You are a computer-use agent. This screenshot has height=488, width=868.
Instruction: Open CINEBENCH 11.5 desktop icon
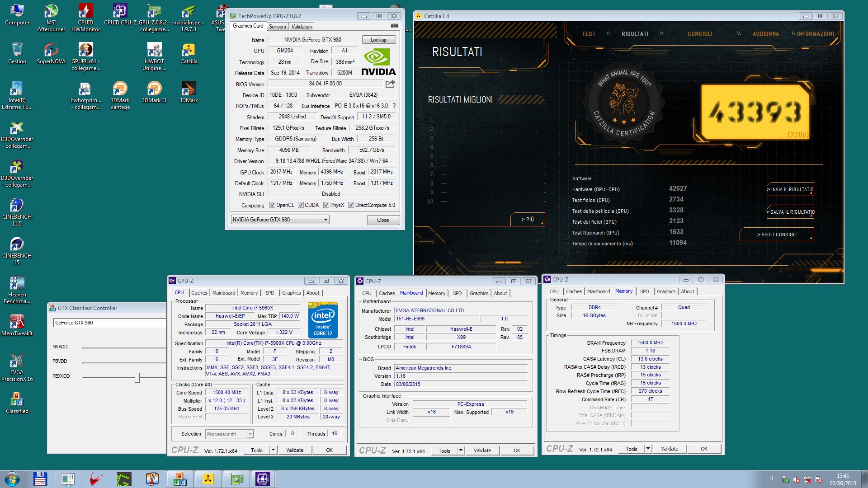(17, 212)
